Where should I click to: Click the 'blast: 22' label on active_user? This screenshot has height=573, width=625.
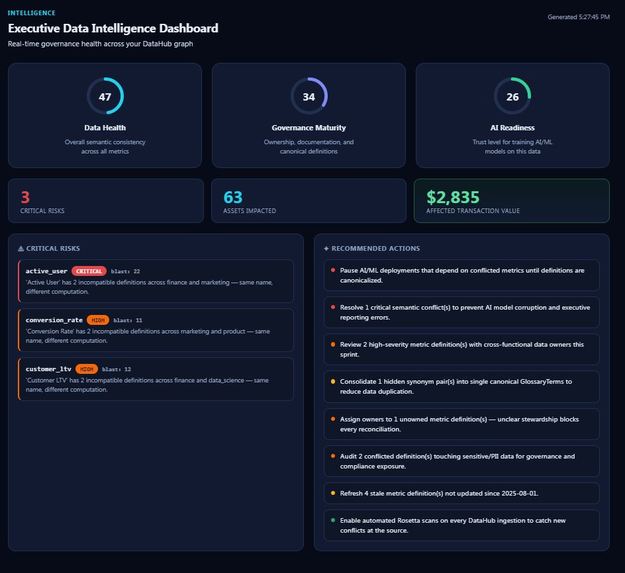(125, 271)
